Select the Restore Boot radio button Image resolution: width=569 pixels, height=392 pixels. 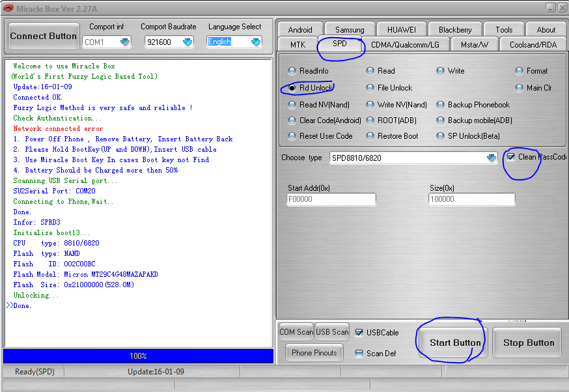point(370,136)
